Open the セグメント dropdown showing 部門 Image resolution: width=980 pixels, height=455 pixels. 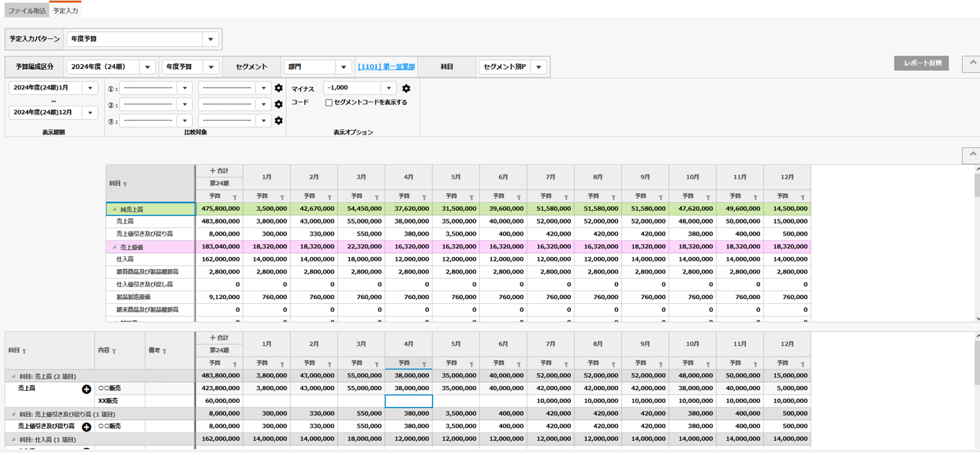pyautogui.click(x=342, y=66)
